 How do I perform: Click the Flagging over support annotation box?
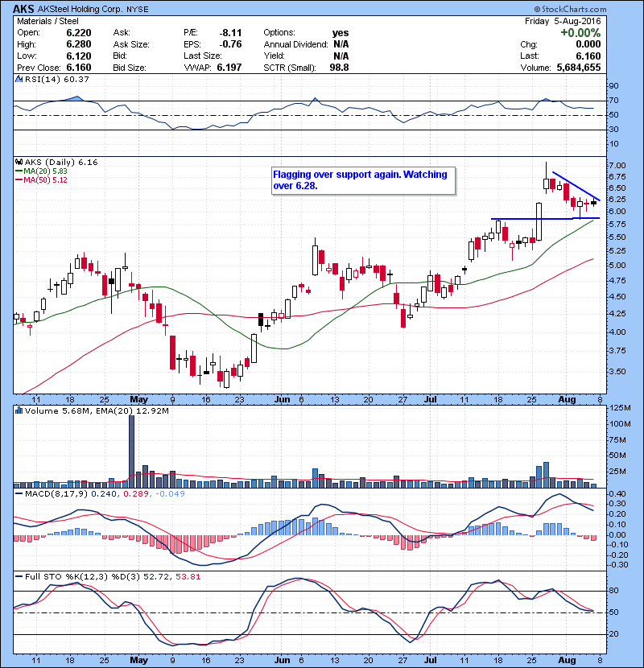tap(363, 180)
